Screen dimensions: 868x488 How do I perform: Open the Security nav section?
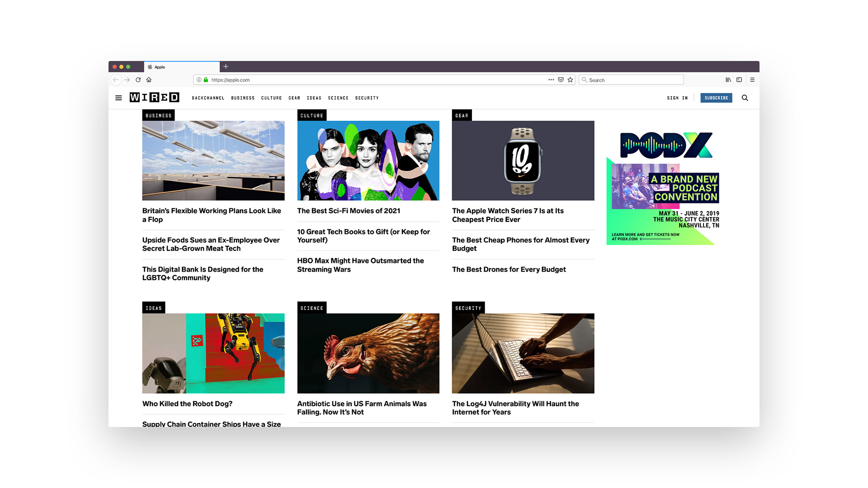(x=367, y=98)
